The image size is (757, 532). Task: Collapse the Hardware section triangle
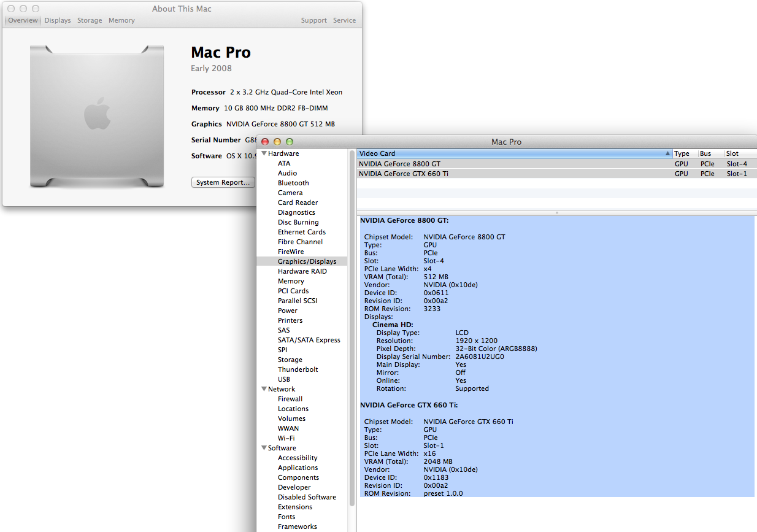(264, 153)
